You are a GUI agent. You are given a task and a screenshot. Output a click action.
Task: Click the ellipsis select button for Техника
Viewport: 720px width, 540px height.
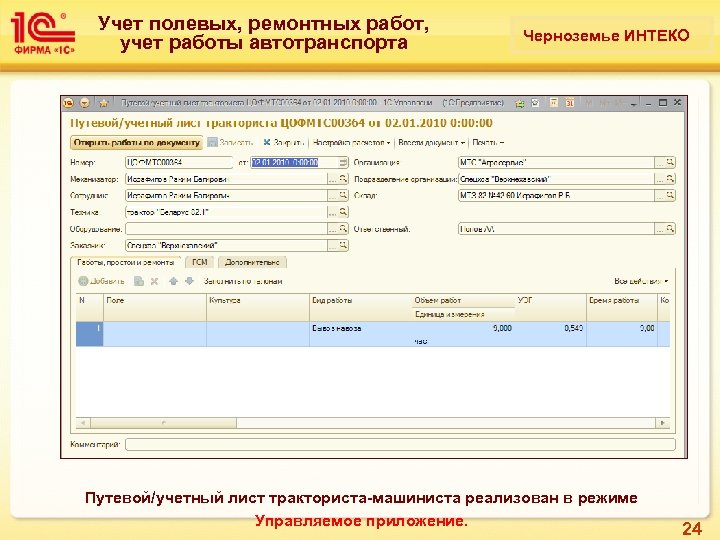point(332,212)
